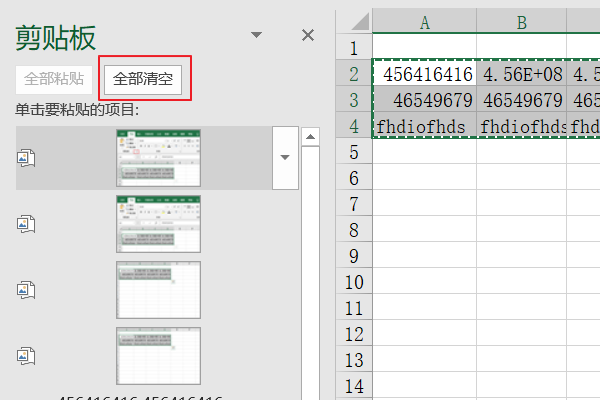Paste the third clipboard thumbnail showing the bare grid
This screenshot has height=400, width=600.
pyautogui.click(x=158, y=290)
